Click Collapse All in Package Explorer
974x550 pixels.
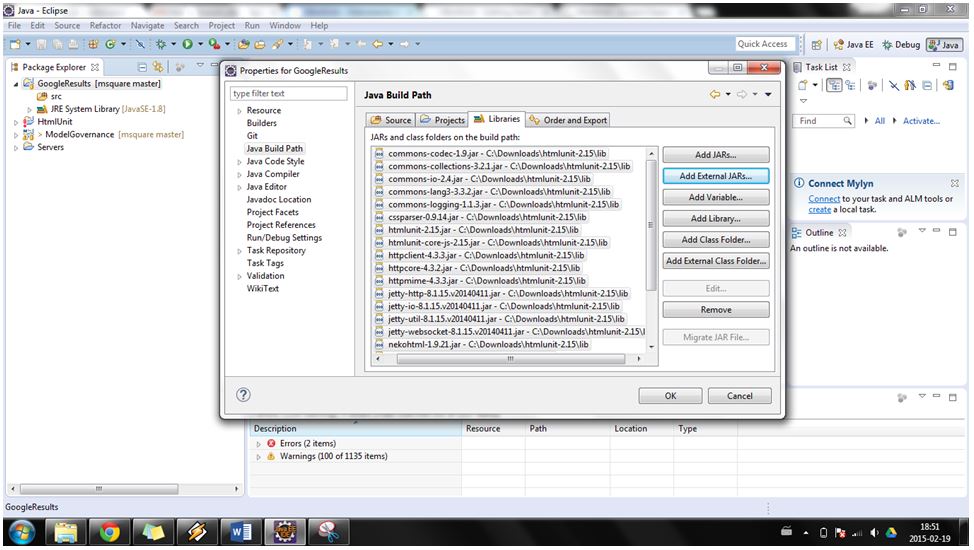coord(142,67)
